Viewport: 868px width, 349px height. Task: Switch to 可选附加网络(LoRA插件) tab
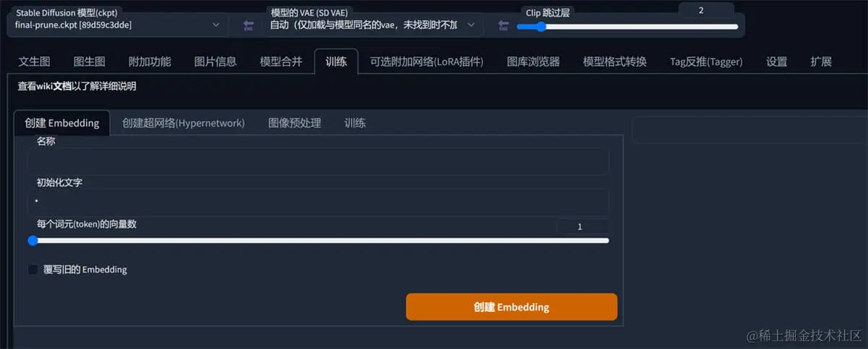coord(427,62)
